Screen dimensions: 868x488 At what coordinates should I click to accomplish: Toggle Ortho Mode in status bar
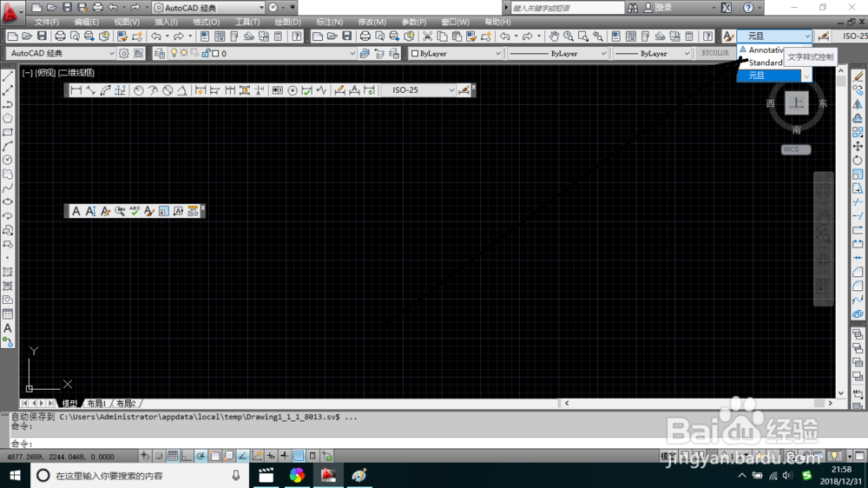click(187, 456)
